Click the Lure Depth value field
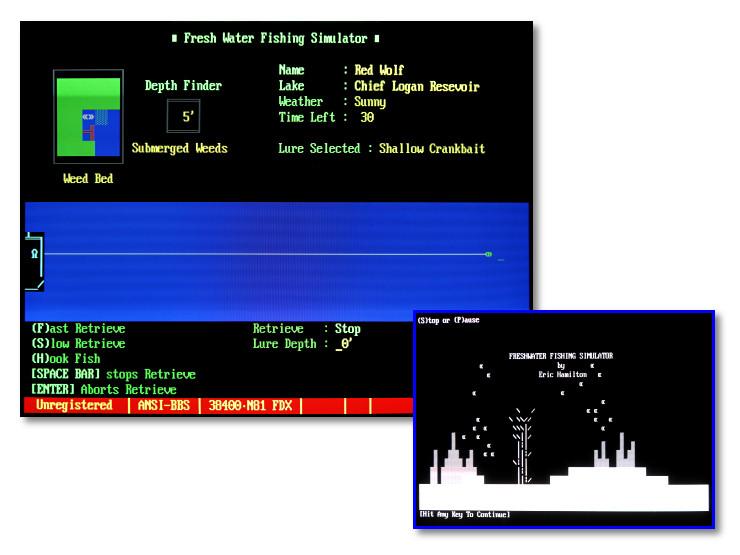Image resolution: width=740 pixels, height=555 pixels. (344, 344)
